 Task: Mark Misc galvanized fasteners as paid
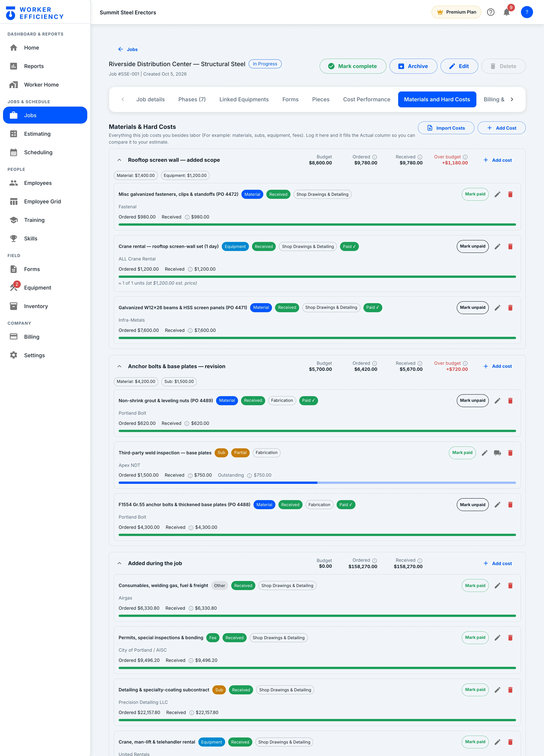[x=475, y=194]
